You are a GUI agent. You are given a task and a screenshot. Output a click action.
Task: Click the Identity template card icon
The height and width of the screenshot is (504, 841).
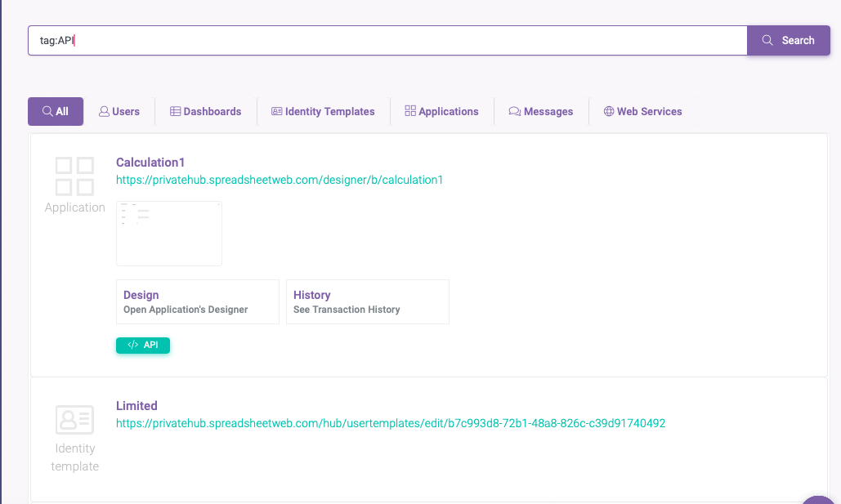[74, 419]
